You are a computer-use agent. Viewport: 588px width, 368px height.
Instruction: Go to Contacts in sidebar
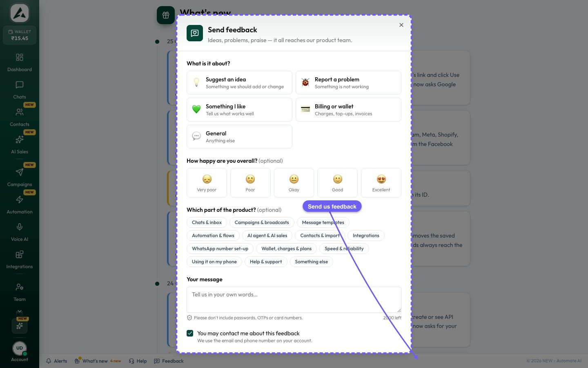click(x=20, y=117)
